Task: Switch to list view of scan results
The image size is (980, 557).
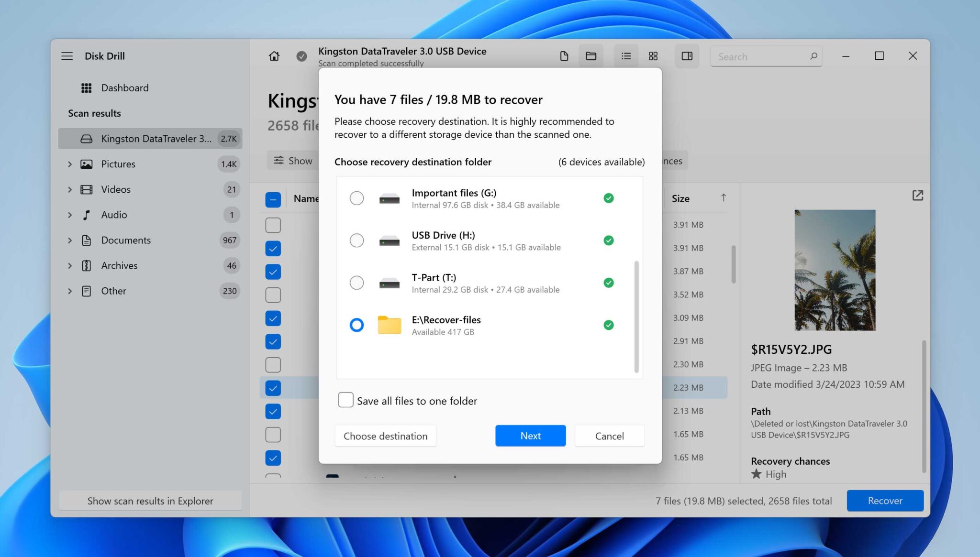Action: coord(625,56)
